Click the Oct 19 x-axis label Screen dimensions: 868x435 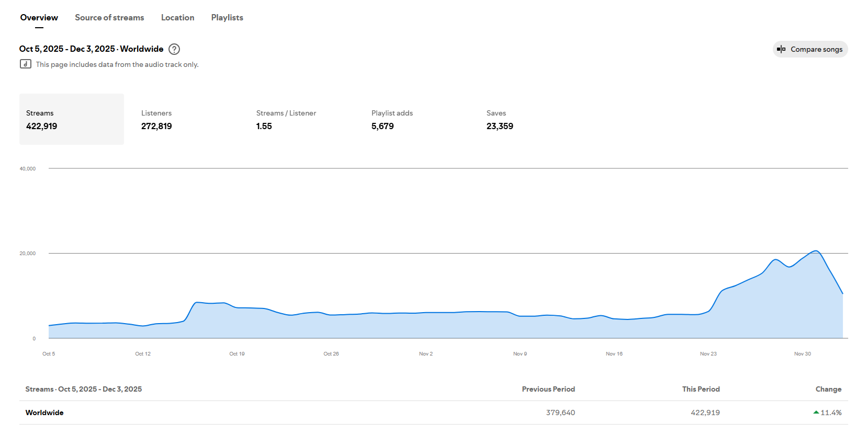click(x=237, y=354)
